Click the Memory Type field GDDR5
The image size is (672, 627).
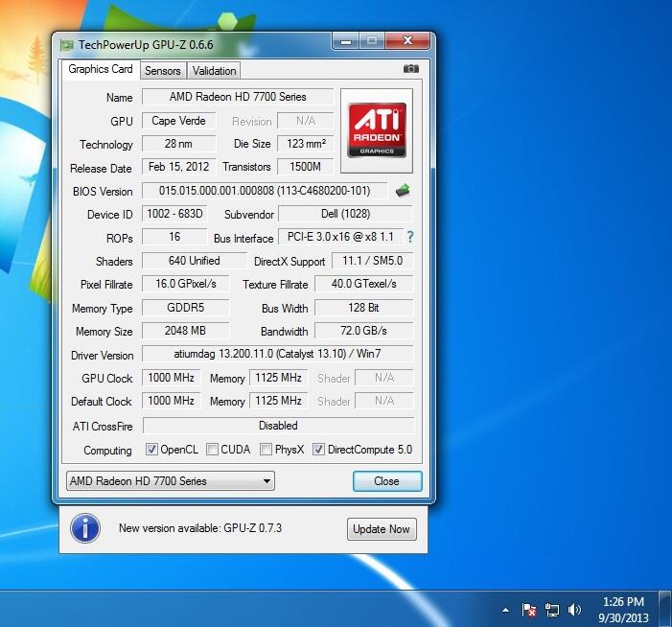click(186, 308)
